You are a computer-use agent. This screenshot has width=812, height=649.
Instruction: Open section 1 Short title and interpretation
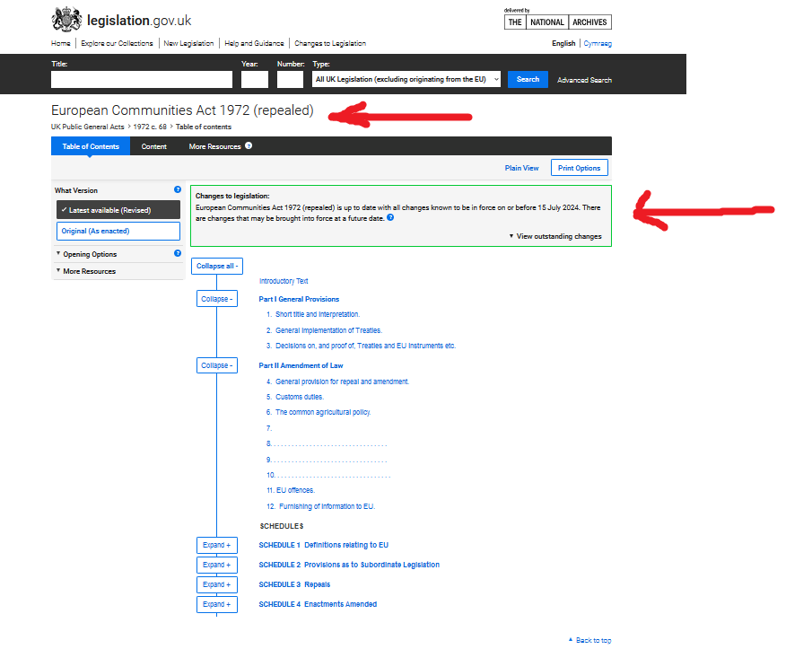318,314
